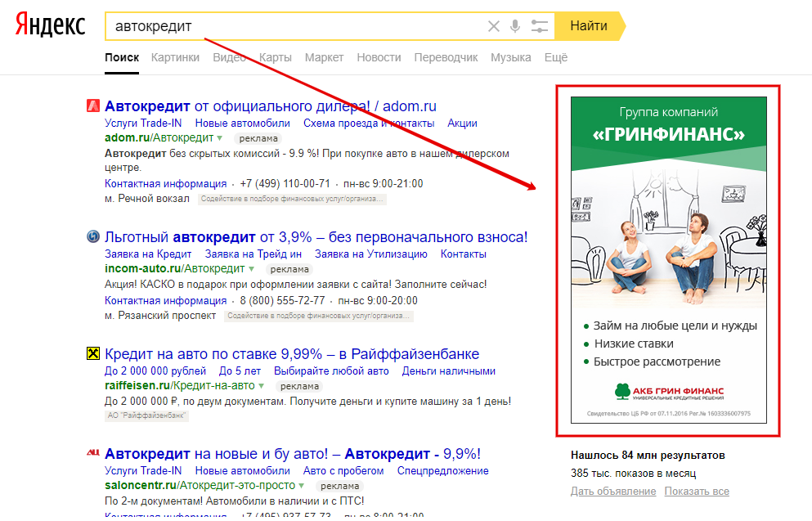Click 'Дать объявление' link
The width and height of the screenshot is (812, 521).
613,492
